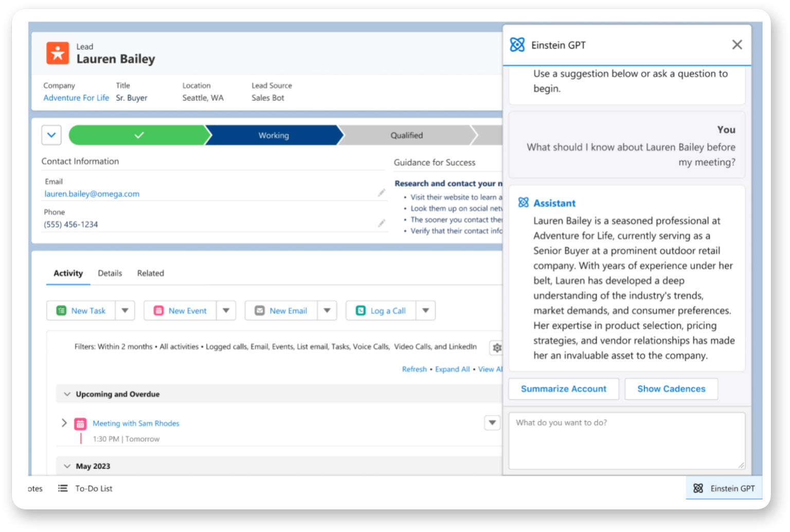The width and height of the screenshot is (790, 532).
Task: Click the Sr. Buyer title value
Action: (x=132, y=98)
